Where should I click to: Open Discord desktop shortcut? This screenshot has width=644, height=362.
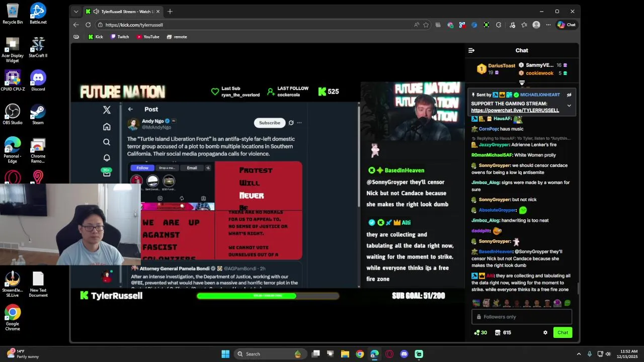(38, 80)
